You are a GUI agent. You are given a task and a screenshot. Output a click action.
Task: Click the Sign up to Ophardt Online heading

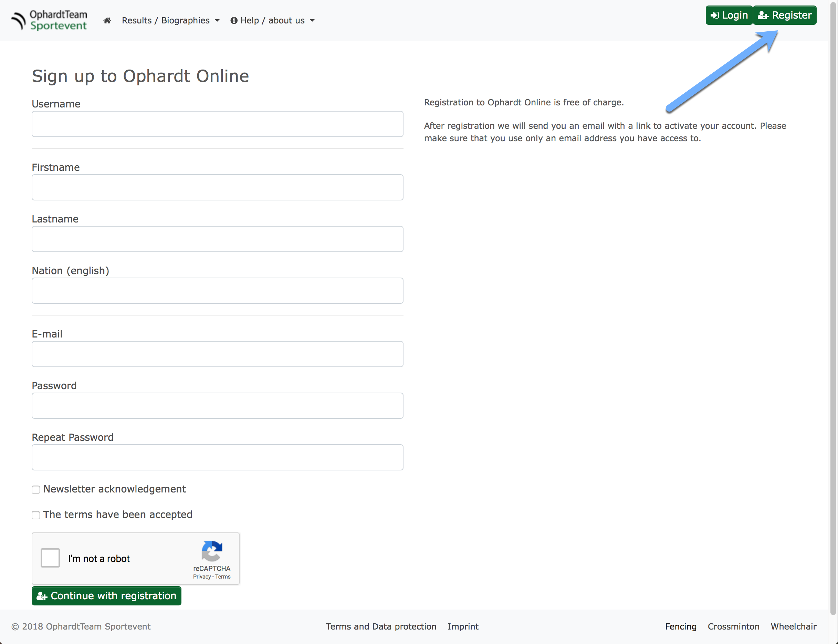pos(140,76)
